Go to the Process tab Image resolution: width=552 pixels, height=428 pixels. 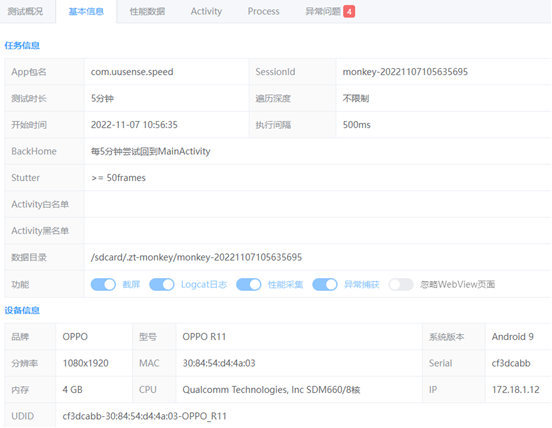(263, 11)
